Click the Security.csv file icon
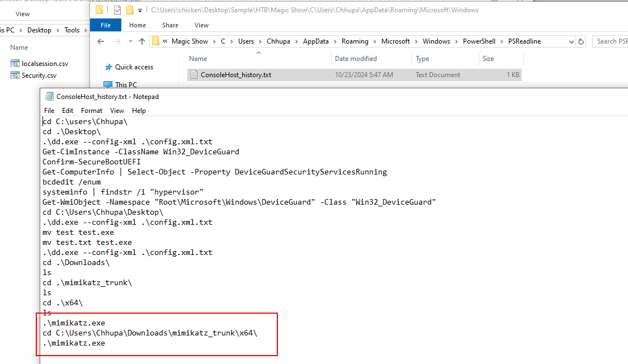 coord(15,75)
